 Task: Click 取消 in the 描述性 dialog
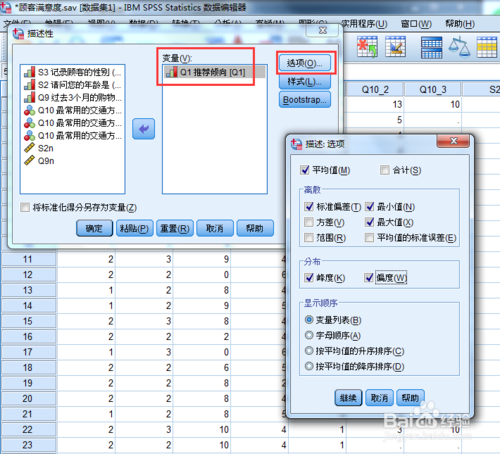click(x=215, y=228)
